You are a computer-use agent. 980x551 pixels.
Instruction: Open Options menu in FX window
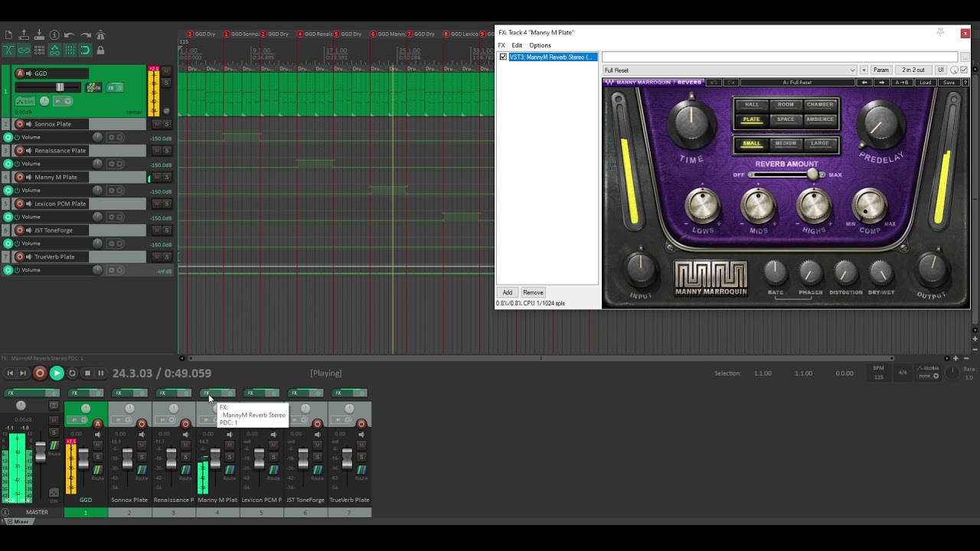(x=540, y=45)
